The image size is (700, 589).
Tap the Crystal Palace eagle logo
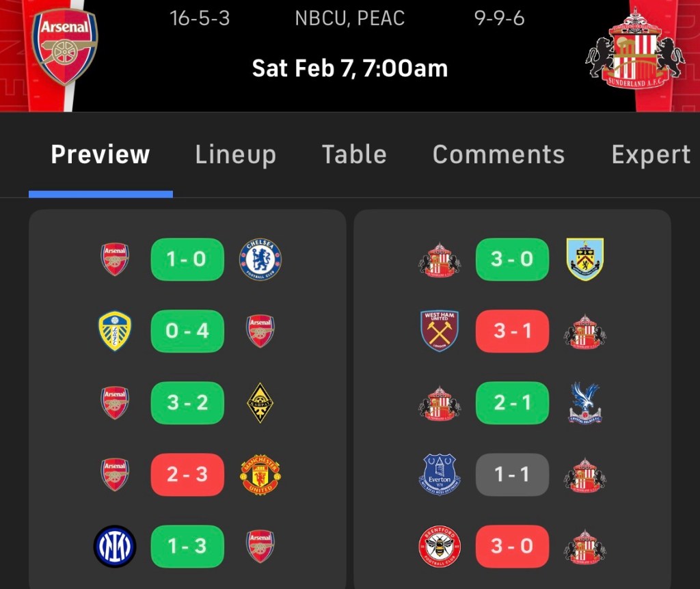click(585, 402)
